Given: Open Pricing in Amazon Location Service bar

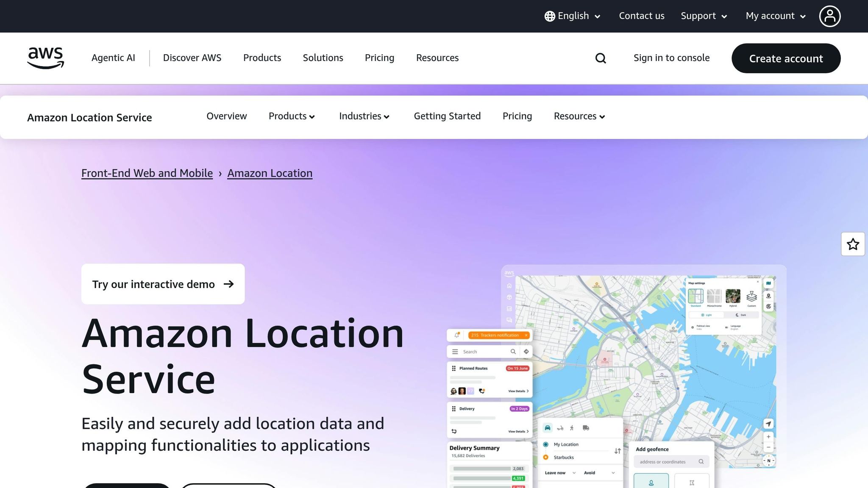Looking at the screenshot, I should [517, 116].
